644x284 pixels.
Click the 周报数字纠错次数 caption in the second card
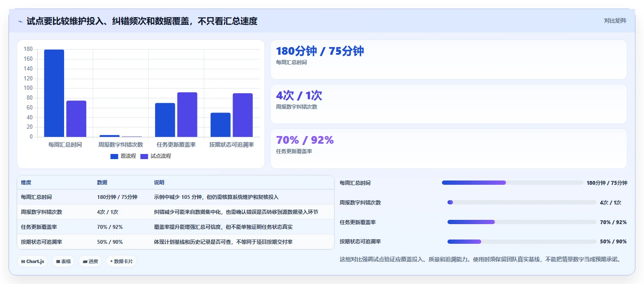click(x=297, y=107)
